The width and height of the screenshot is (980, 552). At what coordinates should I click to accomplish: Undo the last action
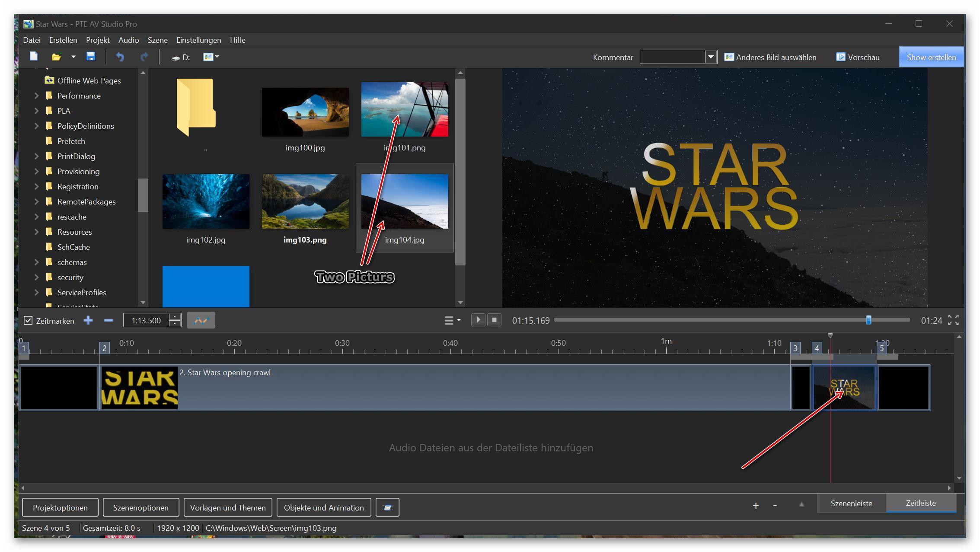pyautogui.click(x=120, y=57)
